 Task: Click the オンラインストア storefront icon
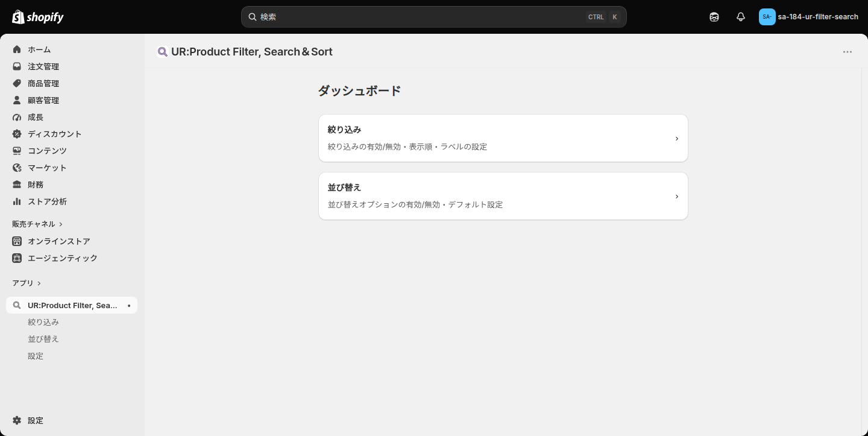[x=17, y=241]
